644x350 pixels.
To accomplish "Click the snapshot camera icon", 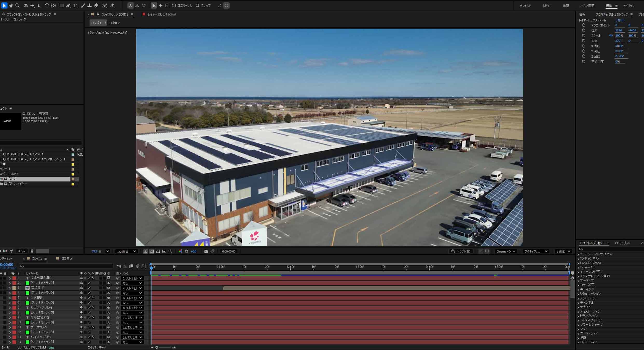I will [206, 251].
